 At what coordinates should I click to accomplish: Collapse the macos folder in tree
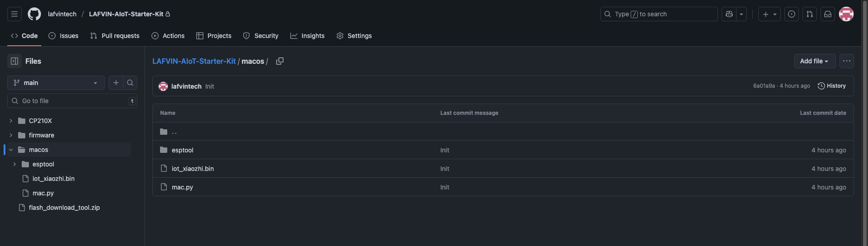11,150
